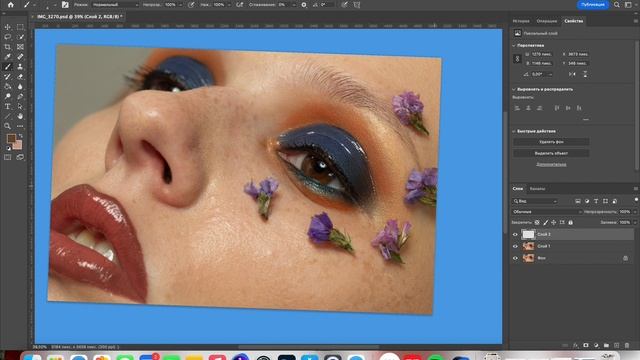The width and height of the screenshot is (640, 360).
Task: Open layer filter kind dropdown Вид
Action: (x=535, y=201)
